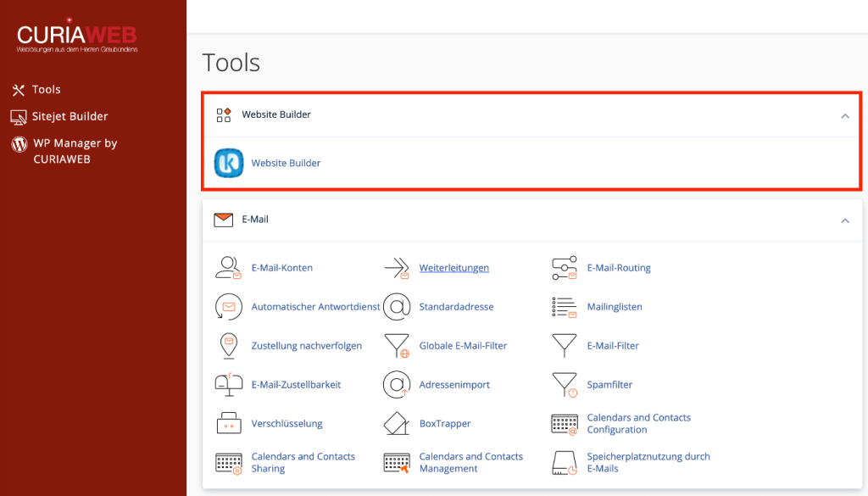This screenshot has width=868, height=496.
Task: Open the Standardadresse link
Action: click(456, 307)
